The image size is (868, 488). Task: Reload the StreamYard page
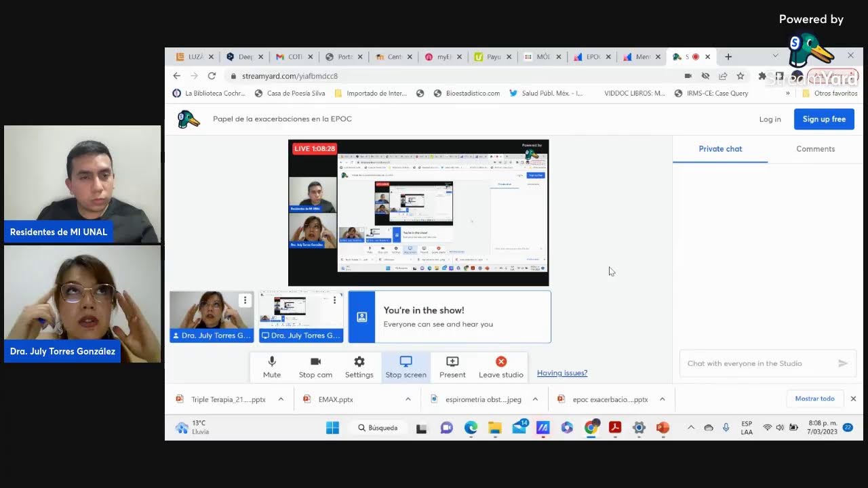[x=212, y=76]
